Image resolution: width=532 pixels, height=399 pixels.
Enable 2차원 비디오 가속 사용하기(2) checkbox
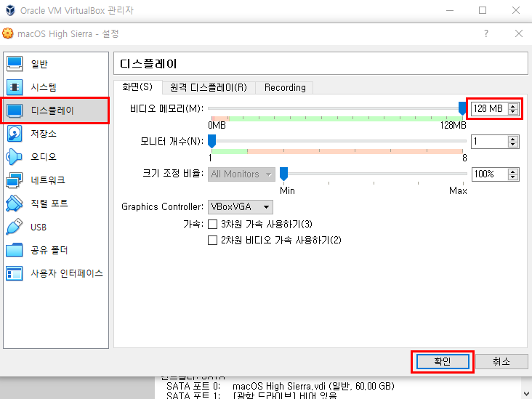212,241
